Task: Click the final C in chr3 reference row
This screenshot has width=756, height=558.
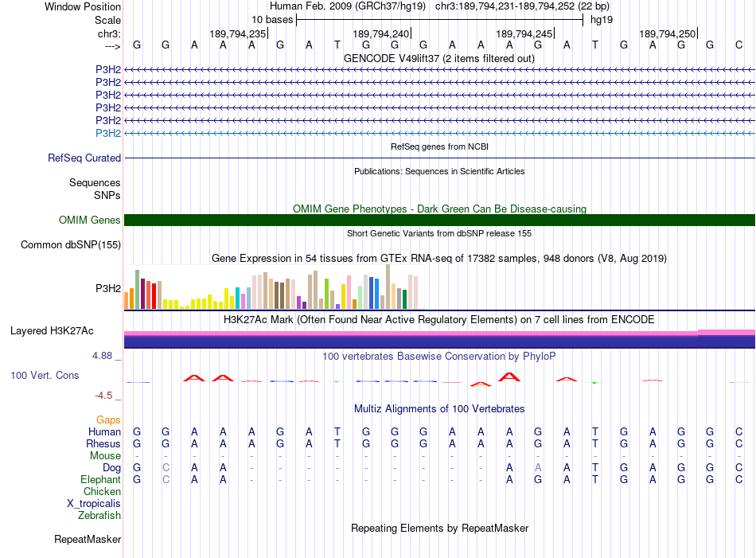Action: click(x=738, y=45)
